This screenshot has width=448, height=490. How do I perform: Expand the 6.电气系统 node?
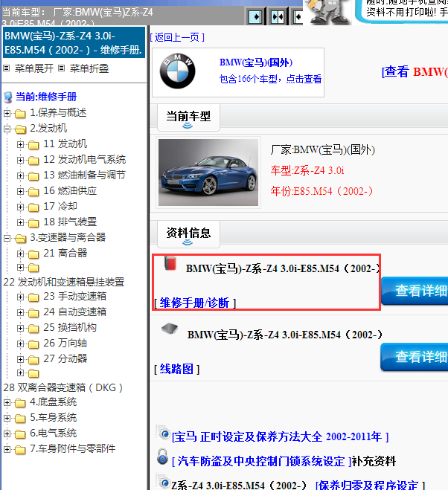[x=7, y=433]
